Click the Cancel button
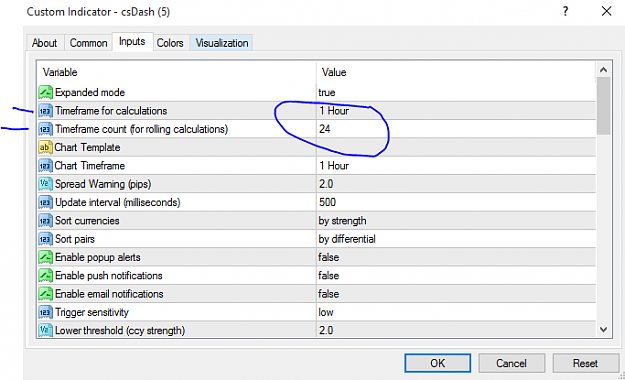 (x=511, y=363)
